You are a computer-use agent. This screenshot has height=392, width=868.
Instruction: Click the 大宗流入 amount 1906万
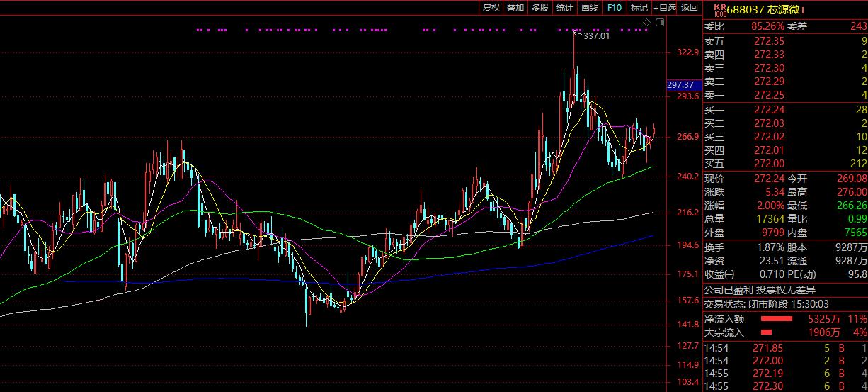click(x=824, y=332)
